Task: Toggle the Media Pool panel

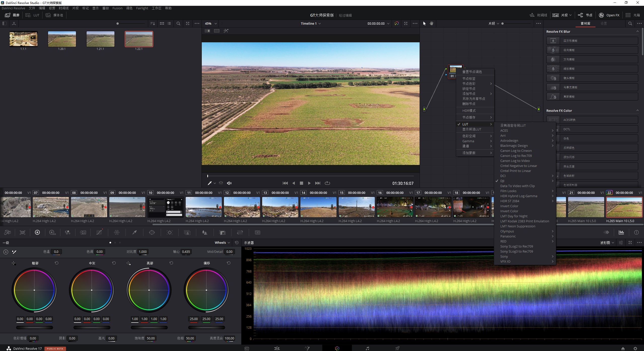Action: pyautogui.click(x=55, y=15)
